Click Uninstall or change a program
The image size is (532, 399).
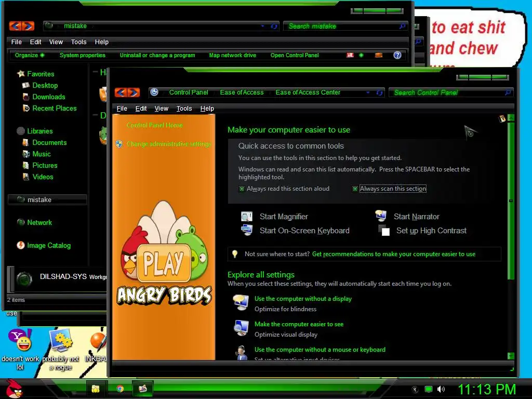point(157,55)
